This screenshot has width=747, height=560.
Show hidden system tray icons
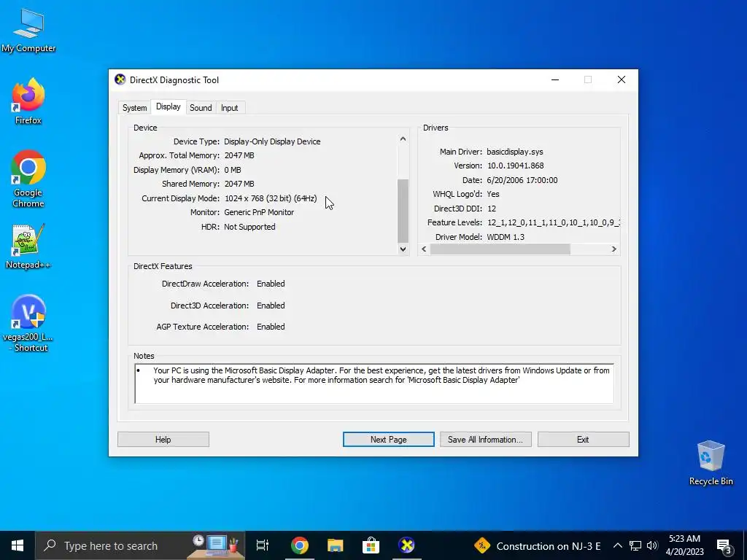pyautogui.click(x=617, y=545)
